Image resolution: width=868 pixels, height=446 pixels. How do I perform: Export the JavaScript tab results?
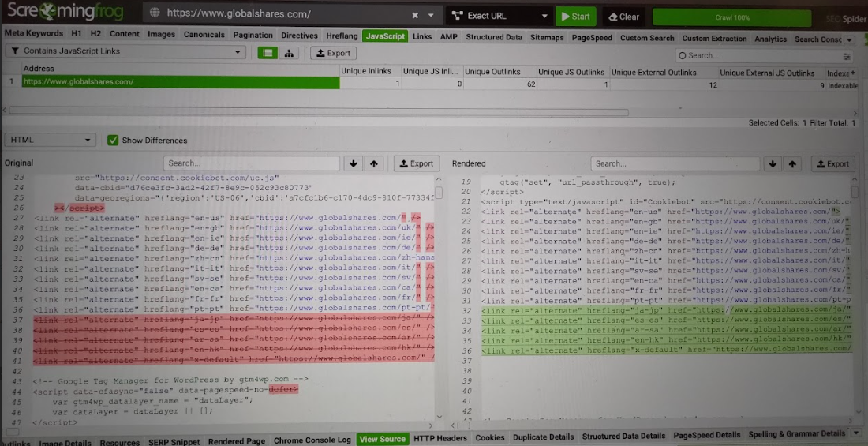[333, 53]
